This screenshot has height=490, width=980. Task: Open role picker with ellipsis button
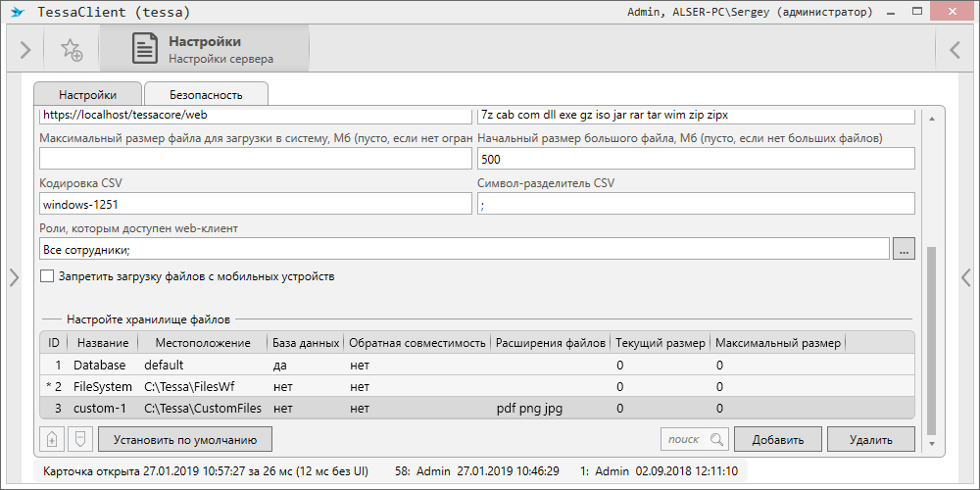pos(904,250)
